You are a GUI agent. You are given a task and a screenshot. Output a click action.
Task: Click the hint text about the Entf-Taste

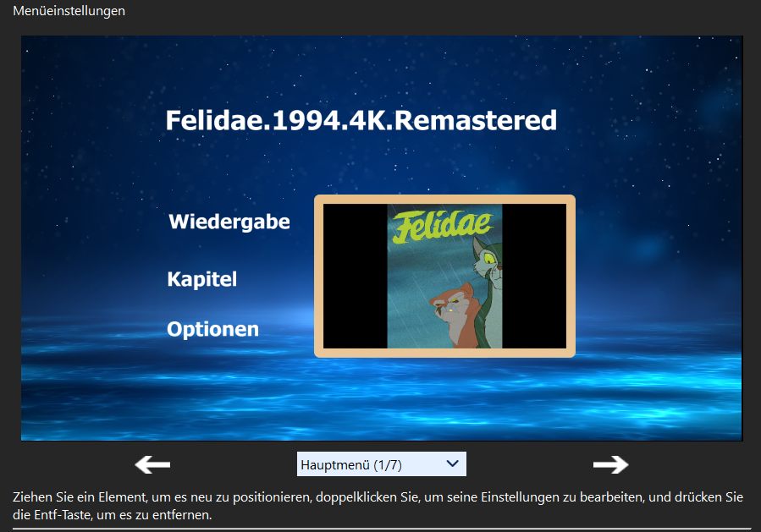click(x=378, y=506)
